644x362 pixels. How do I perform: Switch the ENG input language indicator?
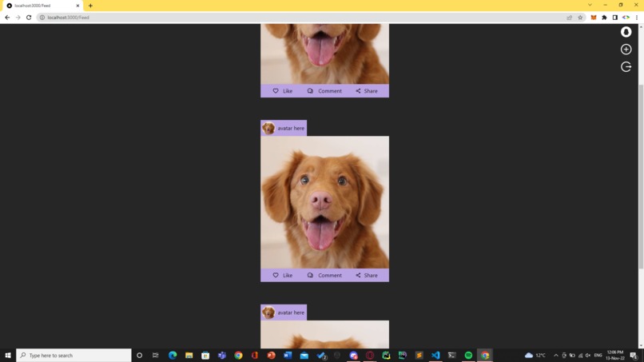pyautogui.click(x=598, y=355)
